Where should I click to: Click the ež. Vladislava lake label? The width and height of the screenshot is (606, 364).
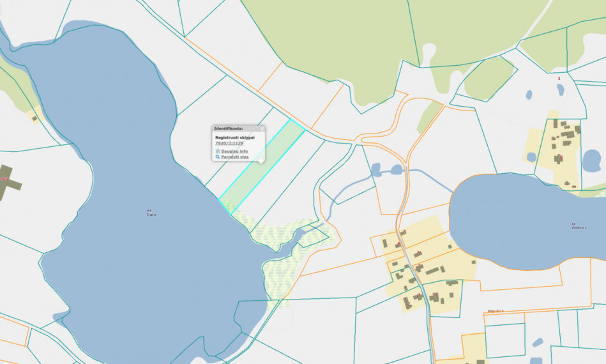pyautogui.click(x=579, y=225)
